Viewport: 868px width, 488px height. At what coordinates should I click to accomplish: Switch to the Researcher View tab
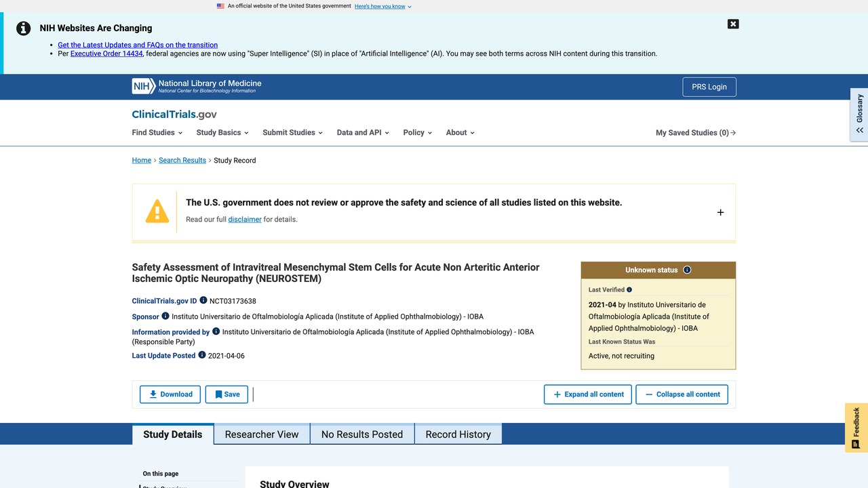[x=262, y=434]
